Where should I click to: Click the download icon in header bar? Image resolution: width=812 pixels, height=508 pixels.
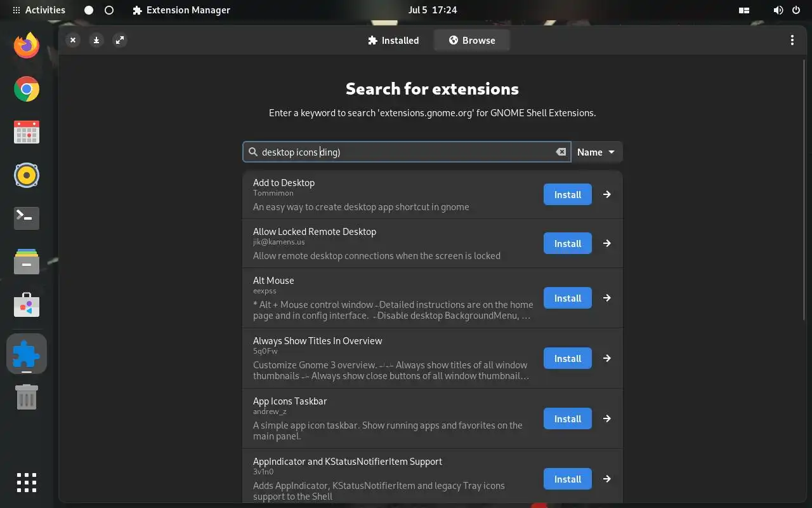pyautogui.click(x=96, y=40)
